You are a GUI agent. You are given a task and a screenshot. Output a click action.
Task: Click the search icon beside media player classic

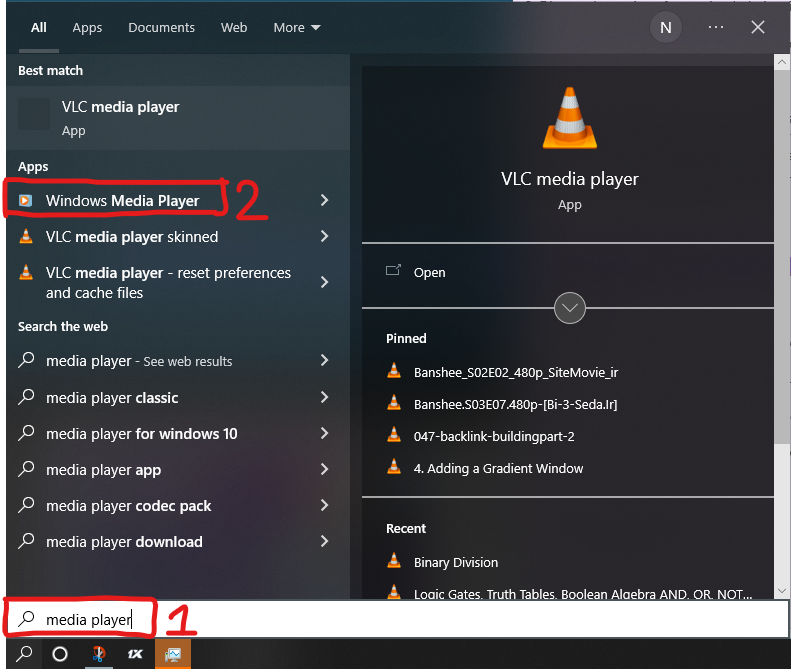click(26, 397)
